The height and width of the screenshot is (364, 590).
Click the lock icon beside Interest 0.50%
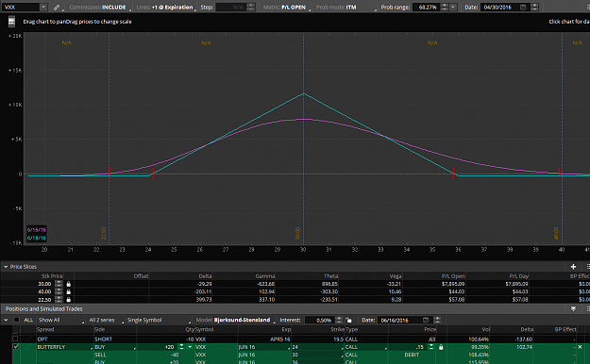coord(348,320)
